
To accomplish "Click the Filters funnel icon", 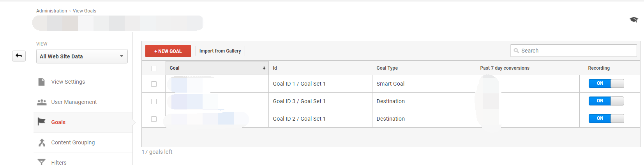I will point(41,162).
